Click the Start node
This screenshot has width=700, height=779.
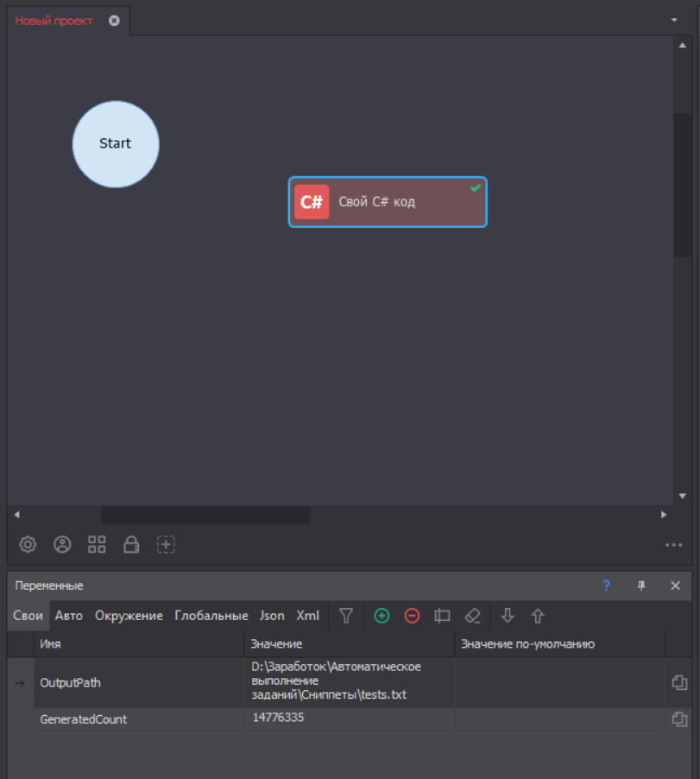(x=116, y=144)
